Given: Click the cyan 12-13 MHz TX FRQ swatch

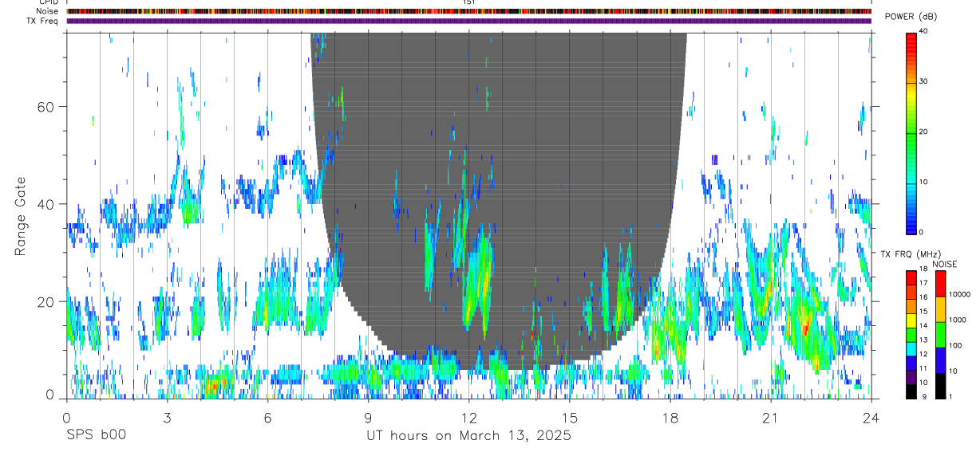Looking at the screenshot, I should (x=911, y=349).
